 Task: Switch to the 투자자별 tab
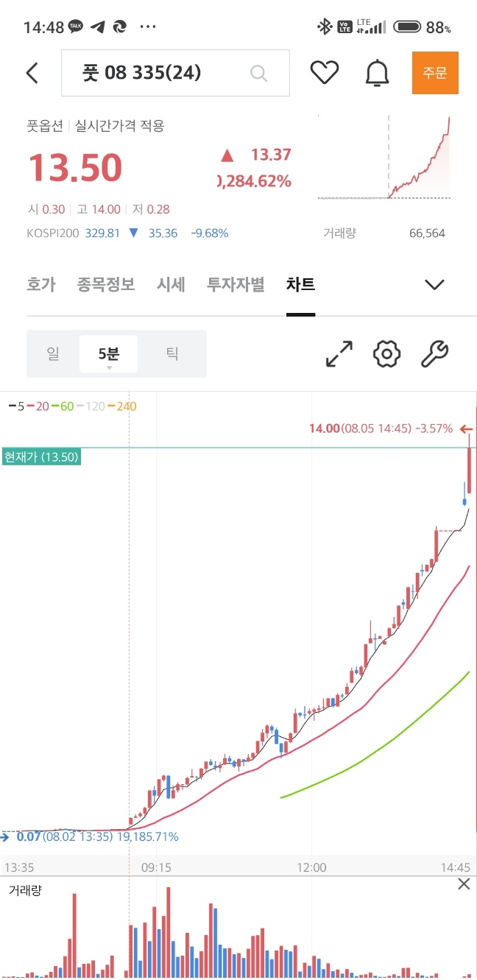pos(236,285)
